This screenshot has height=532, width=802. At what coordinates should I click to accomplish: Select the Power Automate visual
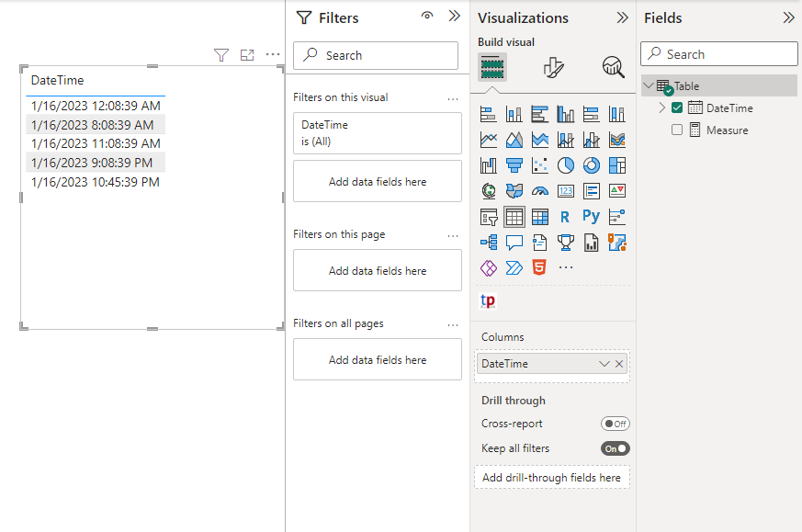[x=514, y=267]
